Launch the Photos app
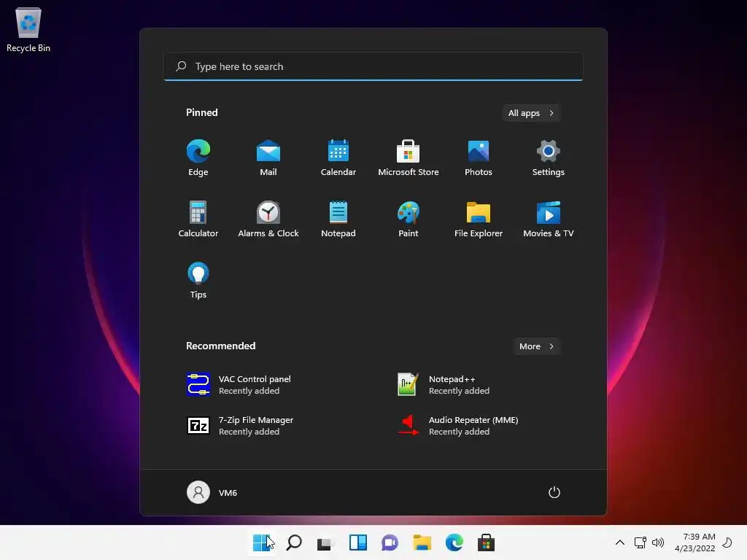747x560 pixels. click(479, 157)
